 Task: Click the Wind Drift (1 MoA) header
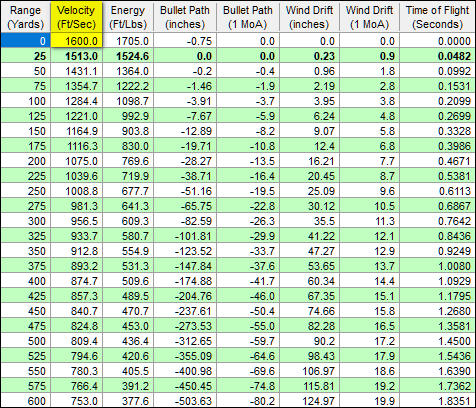(370, 17)
